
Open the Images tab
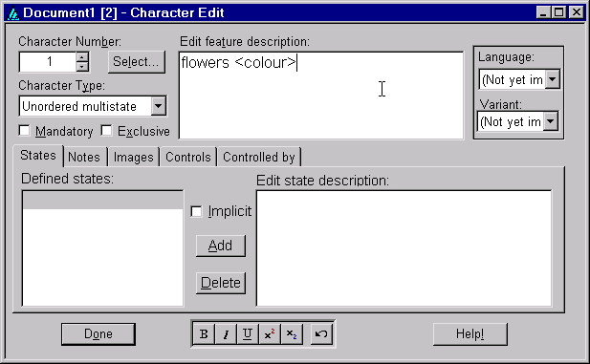click(134, 157)
